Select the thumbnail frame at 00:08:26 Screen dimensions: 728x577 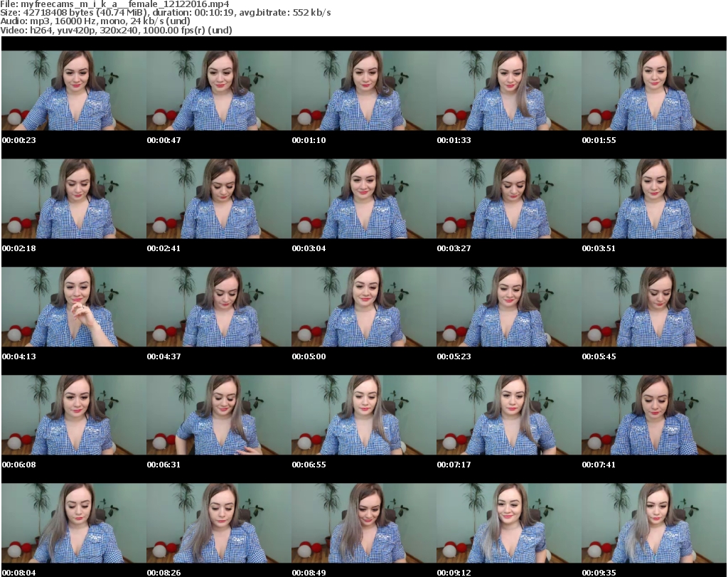tap(219, 523)
